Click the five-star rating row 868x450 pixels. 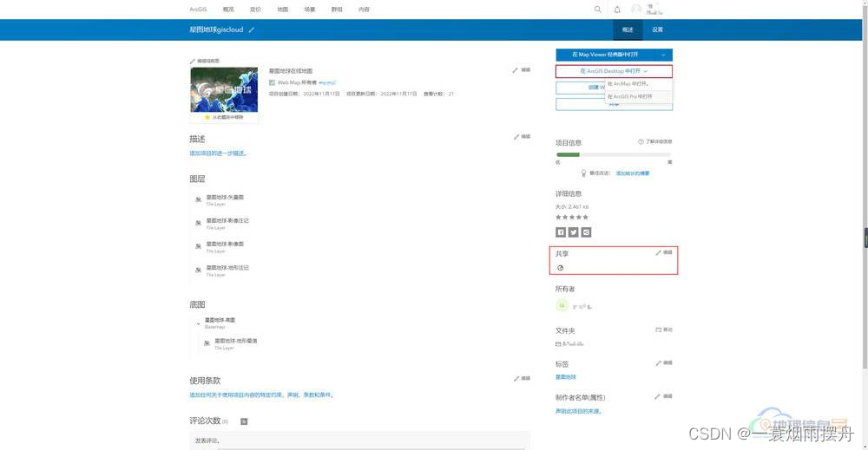tap(572, 218)
